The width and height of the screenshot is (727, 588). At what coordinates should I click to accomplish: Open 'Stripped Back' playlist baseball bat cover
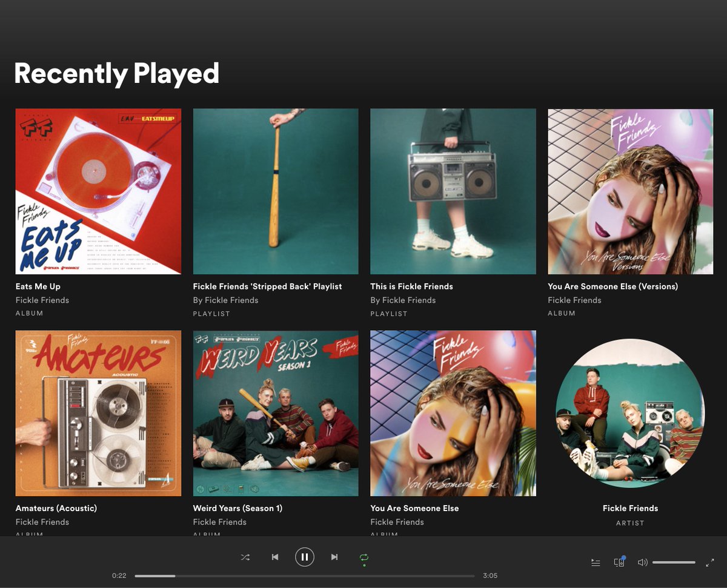pyautogui.click(x=276, y=191)
